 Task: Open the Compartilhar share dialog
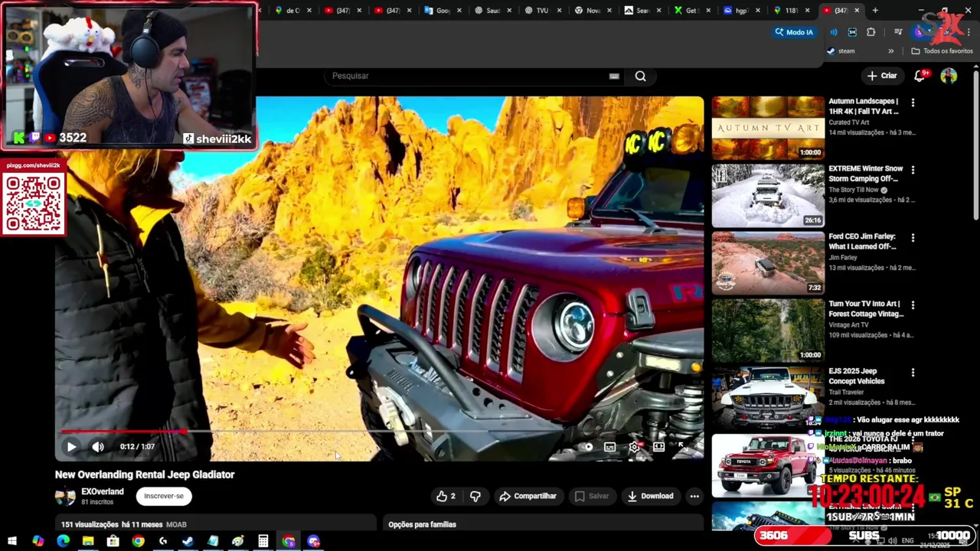[528, 496]
